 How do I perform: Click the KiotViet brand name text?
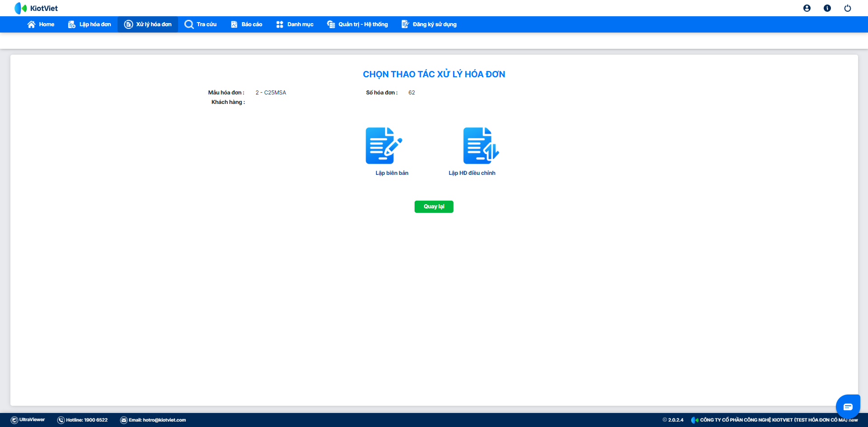pyautogui.click(x=44, y=8)
